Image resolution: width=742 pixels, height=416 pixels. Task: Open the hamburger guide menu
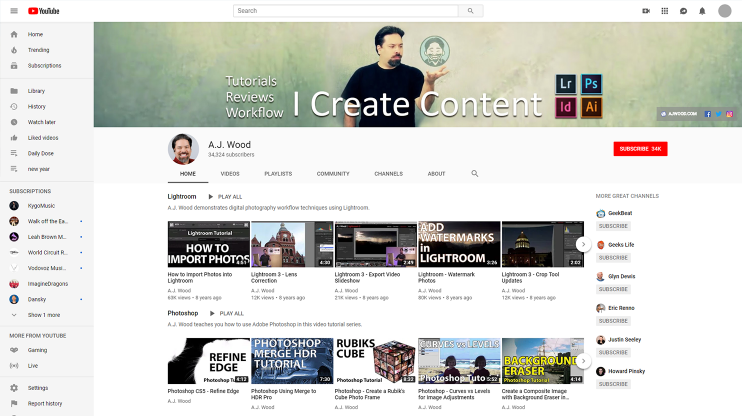[14, 11]
